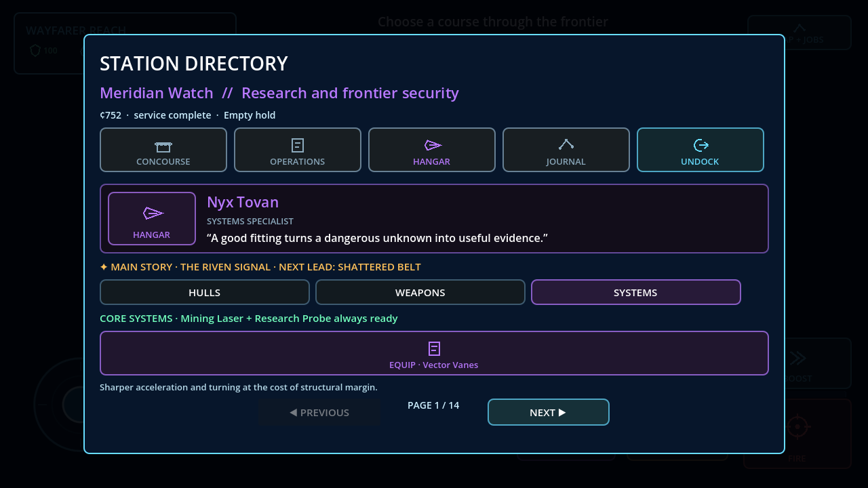Click the ¢752 credits status line
This screenshot has height=488, width=868.
click(187, 115)
